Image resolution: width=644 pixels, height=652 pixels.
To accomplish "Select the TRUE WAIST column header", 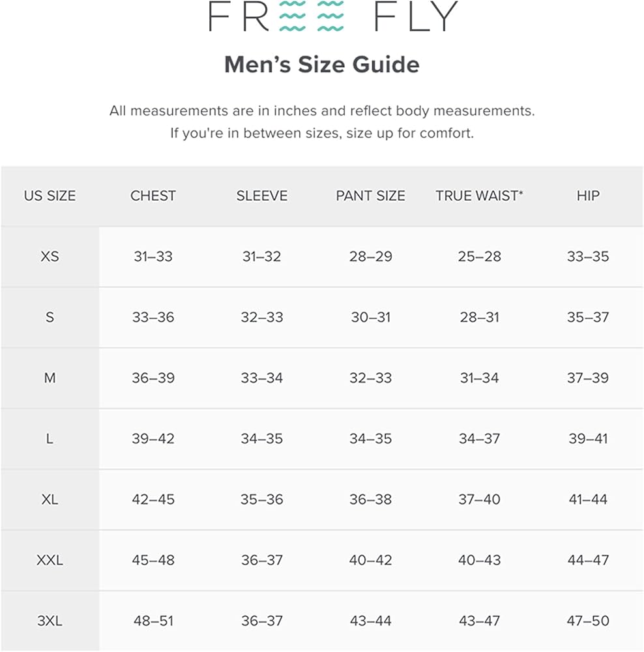I will pyautogui.click(x=479, y=196).
